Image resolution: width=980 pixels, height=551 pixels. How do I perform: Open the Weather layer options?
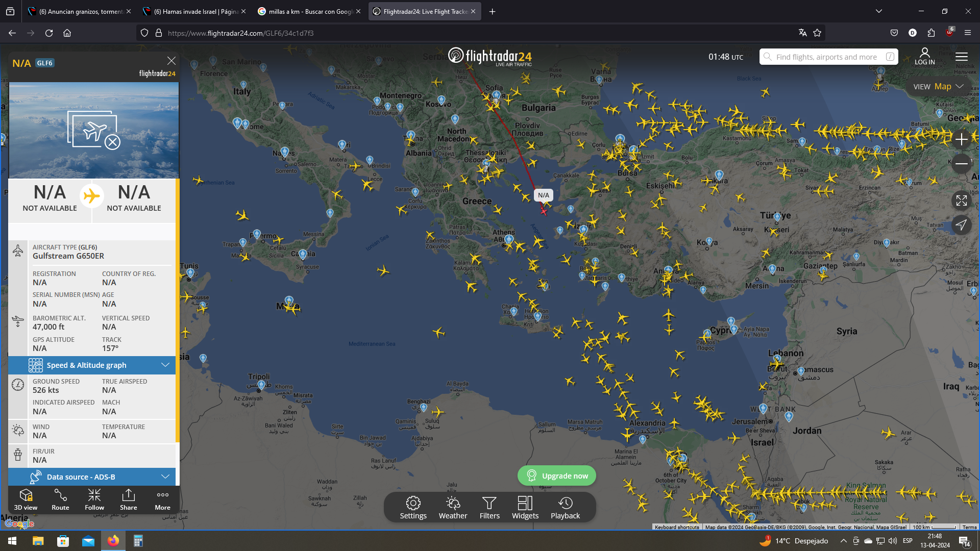(453, 508)
